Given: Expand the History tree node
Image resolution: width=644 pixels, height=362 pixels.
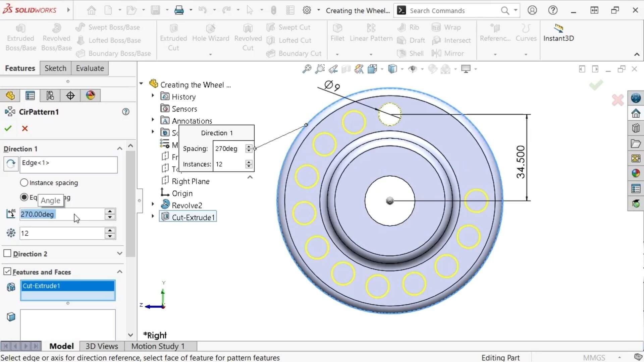Looking at the screenshot, I should pos(153,96).
